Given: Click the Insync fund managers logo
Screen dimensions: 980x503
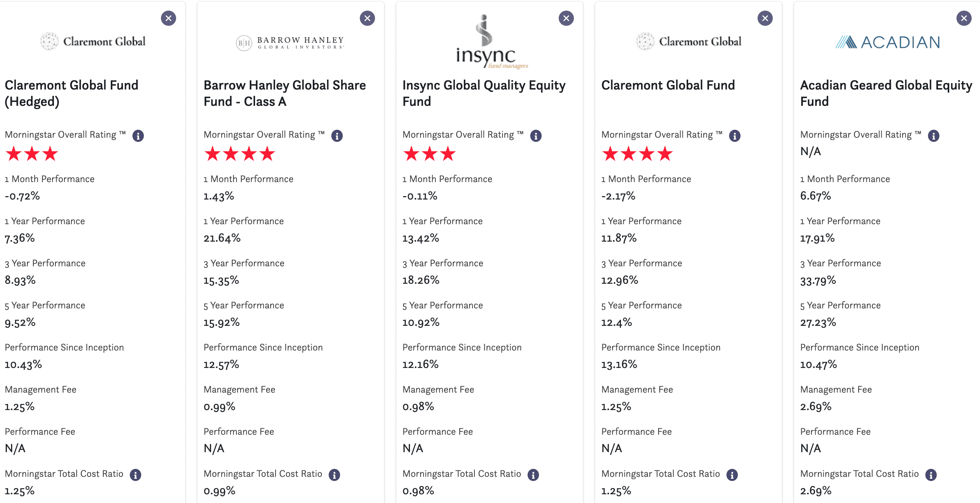Looking at the screenshot, I should 491,41.
